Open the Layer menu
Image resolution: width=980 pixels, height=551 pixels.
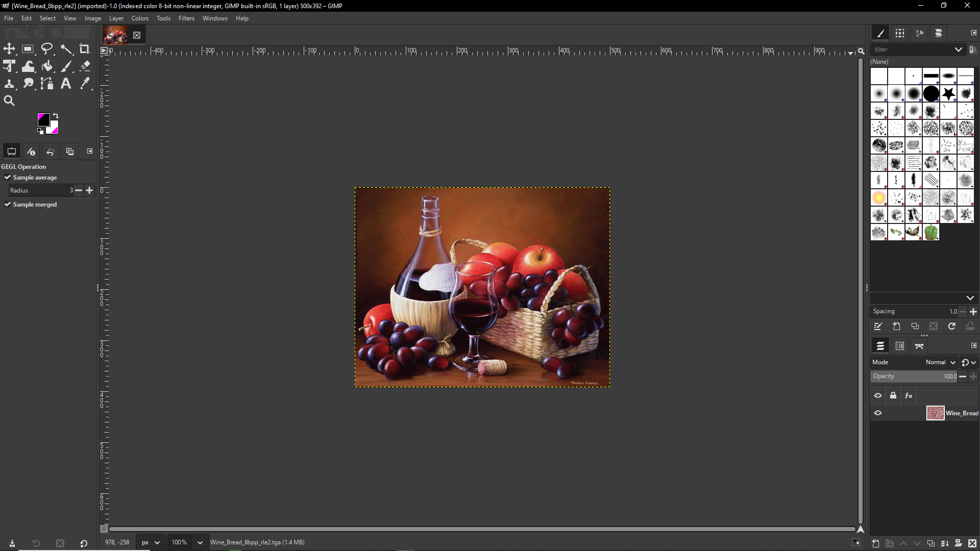pyautogui.click(x=116, y=18)
